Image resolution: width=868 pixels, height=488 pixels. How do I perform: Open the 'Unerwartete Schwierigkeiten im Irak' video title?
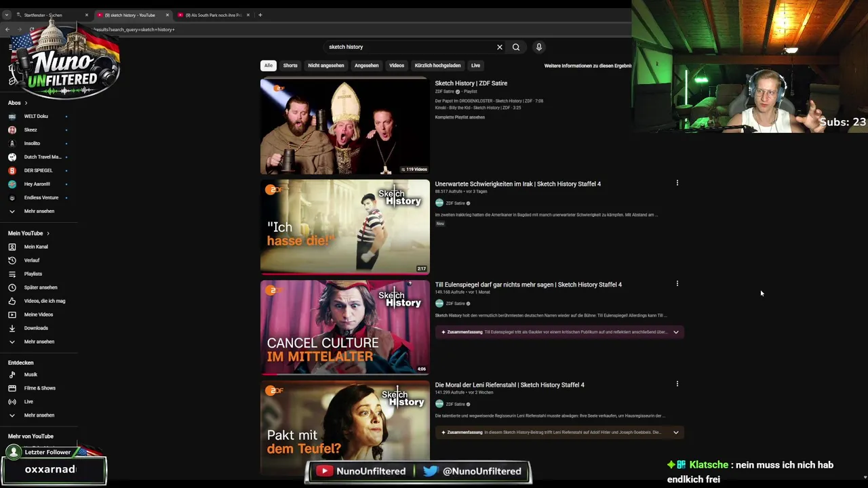click(x=517, y=184)
